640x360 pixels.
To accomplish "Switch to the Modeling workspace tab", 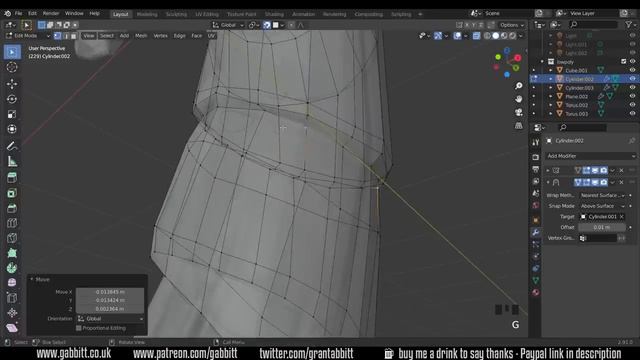I will 147,14.
